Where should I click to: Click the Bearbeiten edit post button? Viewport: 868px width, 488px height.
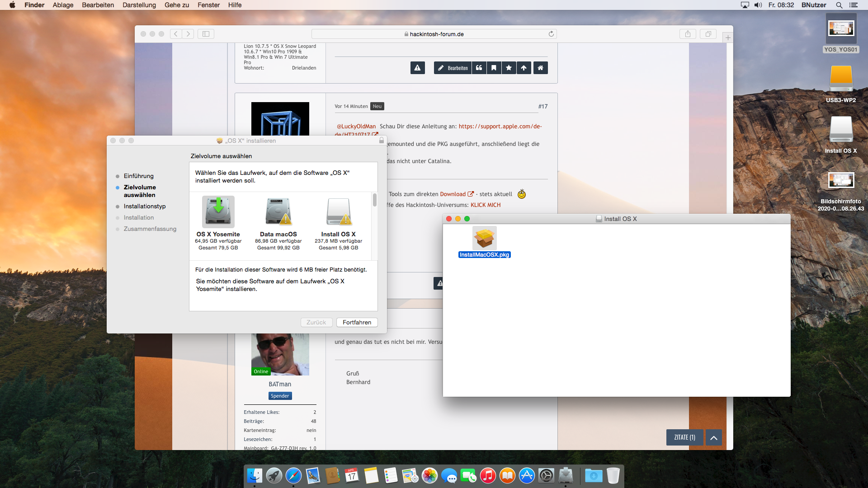pyautogui.click(x=453, y=68)
